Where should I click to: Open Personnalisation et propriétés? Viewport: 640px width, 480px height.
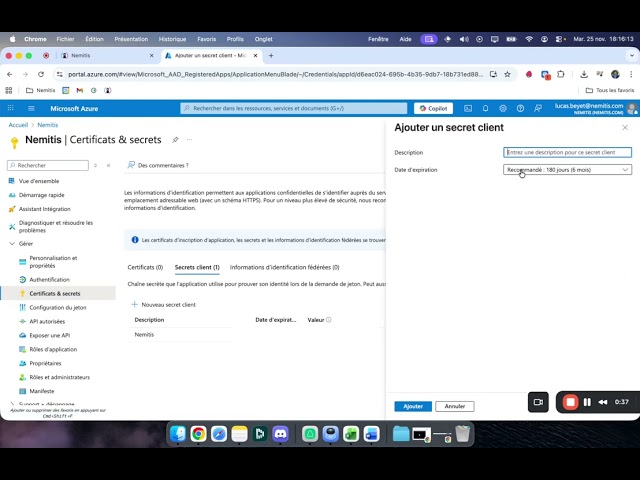coord(53,262)
